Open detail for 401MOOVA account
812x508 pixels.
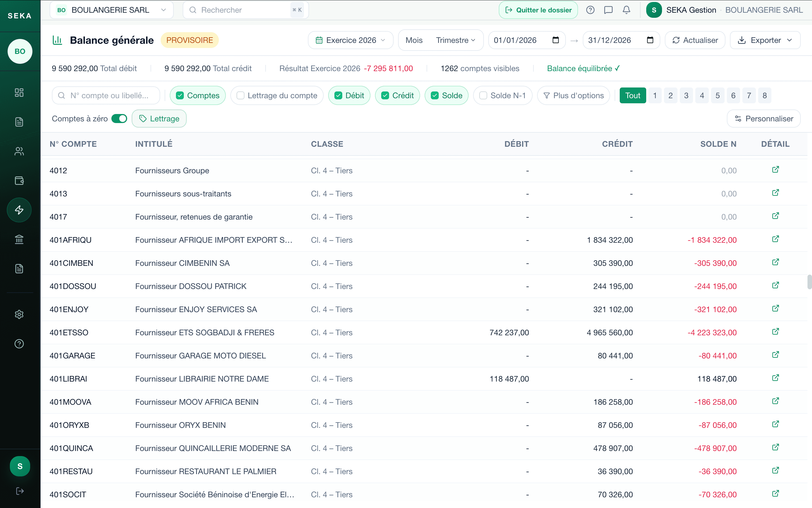pyautogui.click(x=775, y=401)
